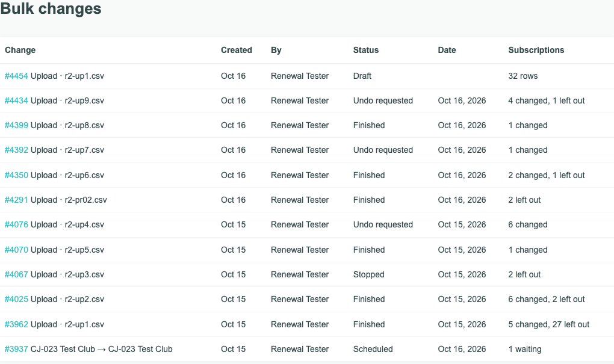Click Undo requested status for #4434
The height and width of the screenshot is (364, 614).
click(x=383, y=100)
